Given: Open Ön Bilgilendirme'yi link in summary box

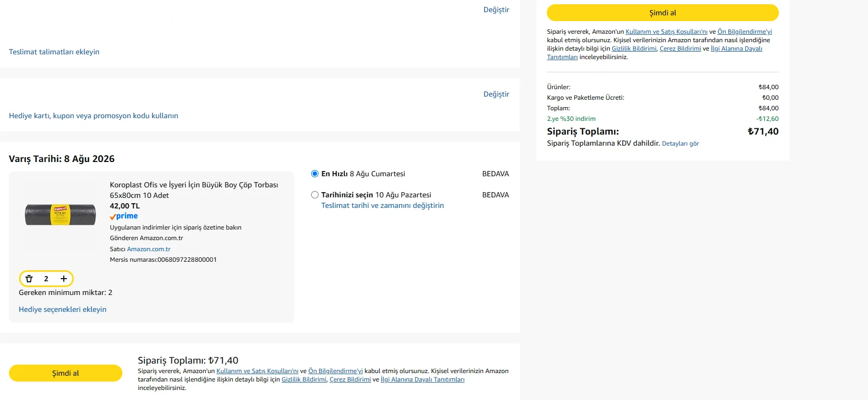Looking at the screenshot, I should [x=745, y=32].
